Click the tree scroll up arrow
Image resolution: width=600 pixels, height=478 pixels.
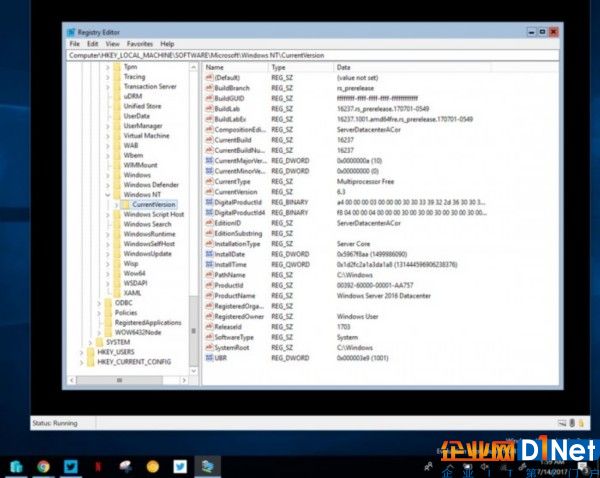[x=194, y=67]
